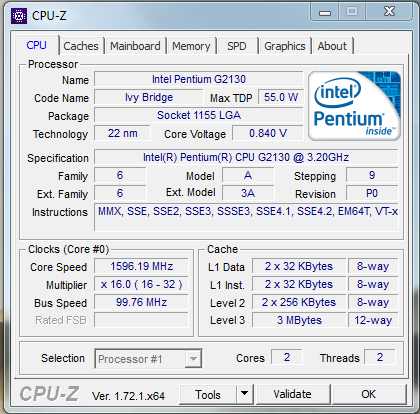Click the Name field Intel Pentium G2130

click(199, 79)
